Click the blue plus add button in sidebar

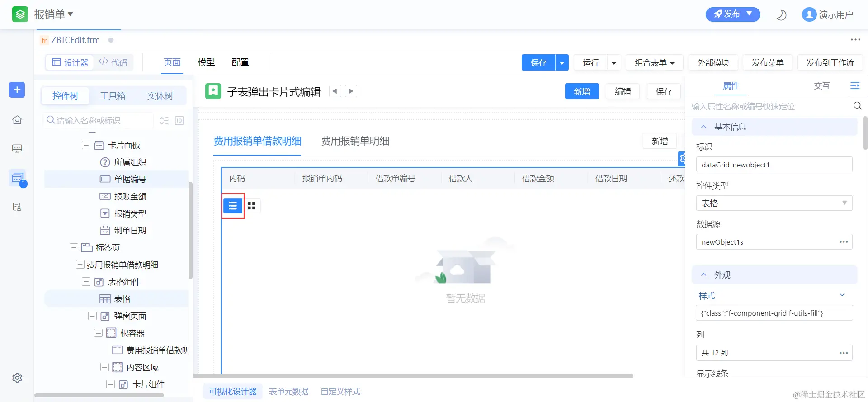coord(17,90)
